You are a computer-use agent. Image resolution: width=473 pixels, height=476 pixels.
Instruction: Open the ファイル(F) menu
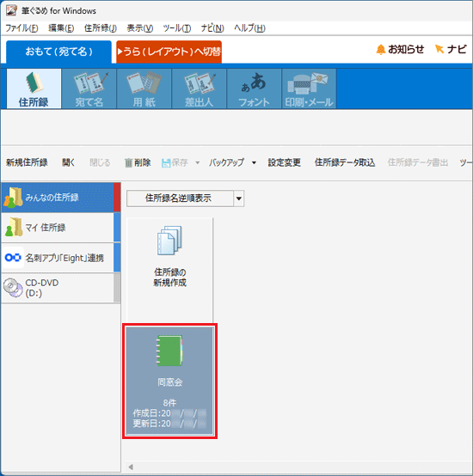coord(21,28)
